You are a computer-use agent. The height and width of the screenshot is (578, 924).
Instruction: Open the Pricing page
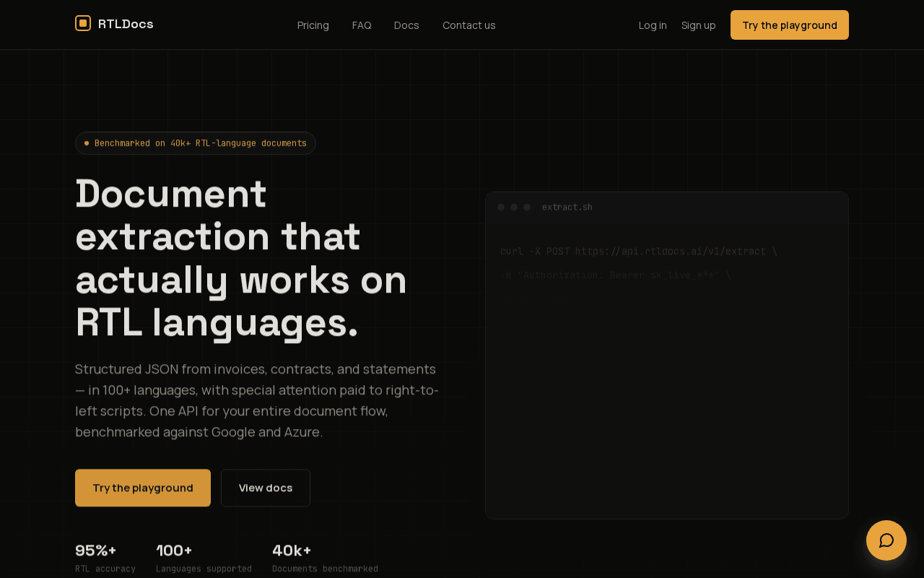click(x=313, y=25)
